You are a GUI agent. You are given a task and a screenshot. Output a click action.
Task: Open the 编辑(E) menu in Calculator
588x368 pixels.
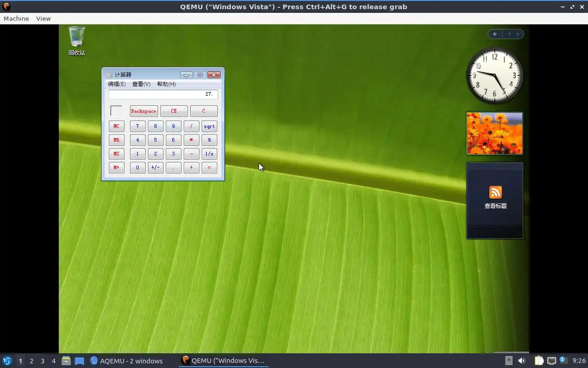click(117, 84)
